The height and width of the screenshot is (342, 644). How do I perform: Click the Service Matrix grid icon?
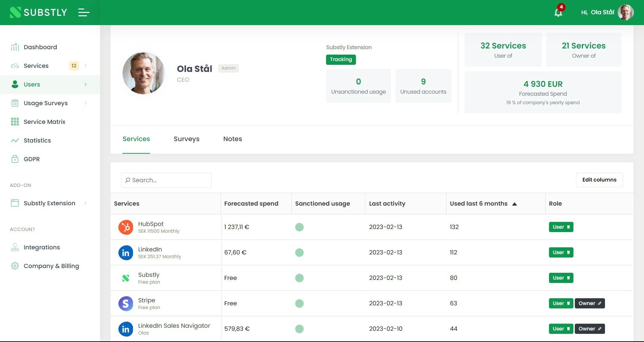tap(15, 122)
